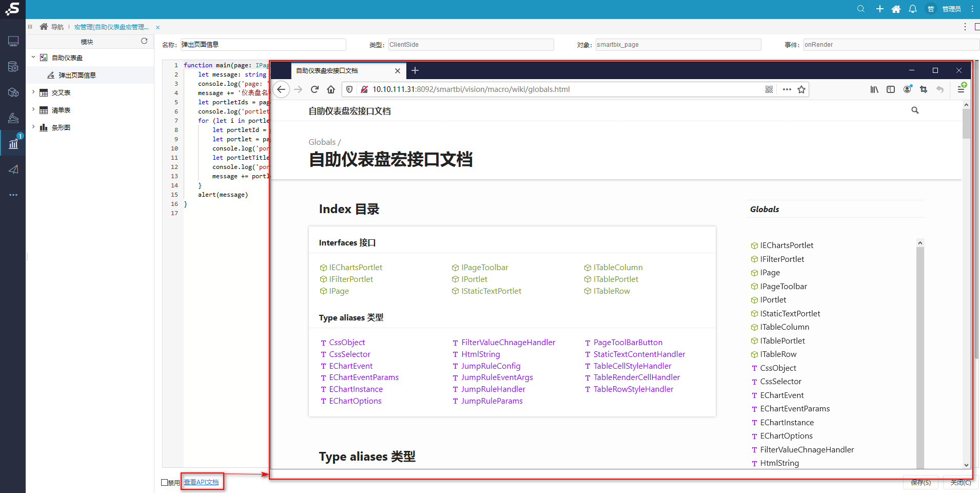
Task: Open the vertical ellipsis menu in top header
Action: (972, 9)
